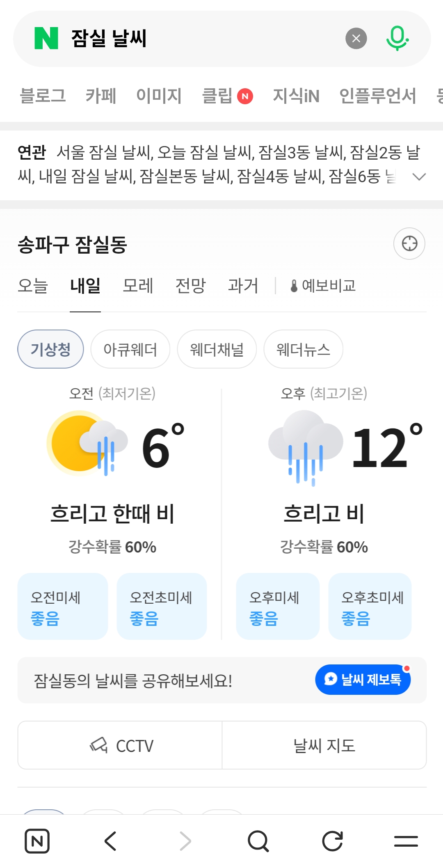
Task: Open the hamburger menu in bottom bar
Action: (x=406, y=841)
